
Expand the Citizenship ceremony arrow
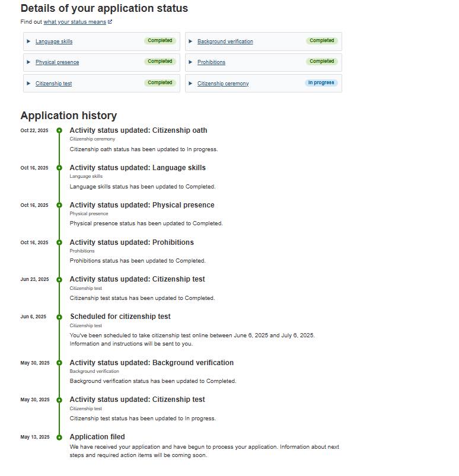point(190,84)
